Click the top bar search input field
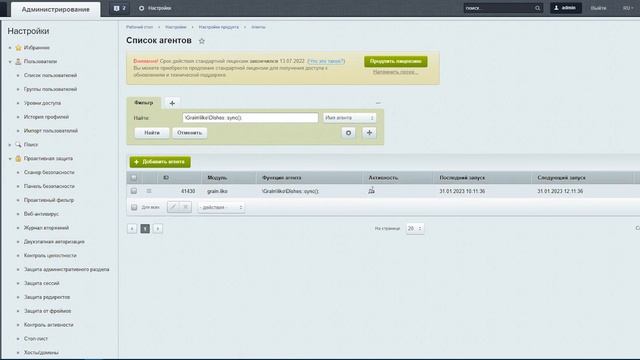The height and width of the screenshot is (360, 640). click(x=499, y=8)
